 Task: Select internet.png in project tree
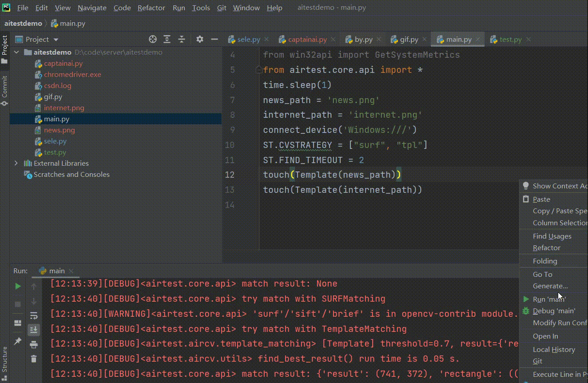click(x=64, y=108)
